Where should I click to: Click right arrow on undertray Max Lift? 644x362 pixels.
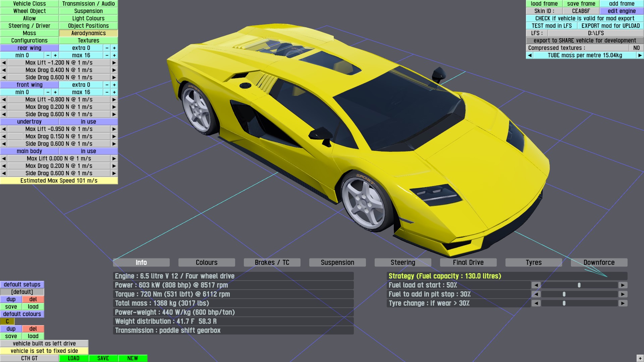point(114,129)
